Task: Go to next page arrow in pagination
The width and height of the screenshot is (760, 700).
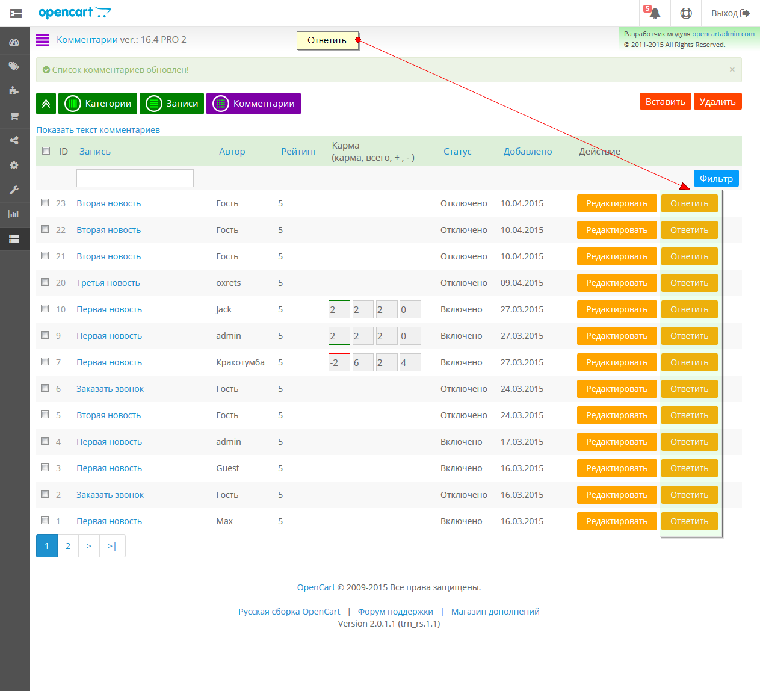Action: tap(89, 546)
